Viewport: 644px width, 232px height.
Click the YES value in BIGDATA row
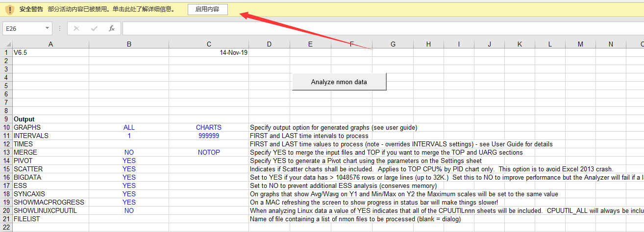pyautogui.click(x=129, y=177)
